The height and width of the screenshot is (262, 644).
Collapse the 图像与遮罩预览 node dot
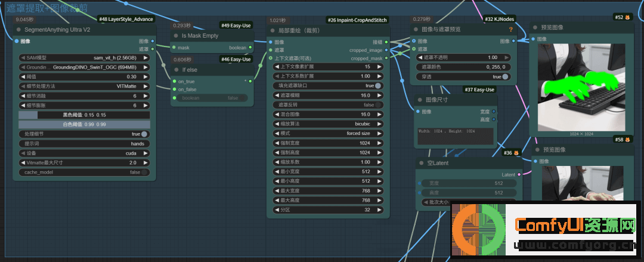416,29
